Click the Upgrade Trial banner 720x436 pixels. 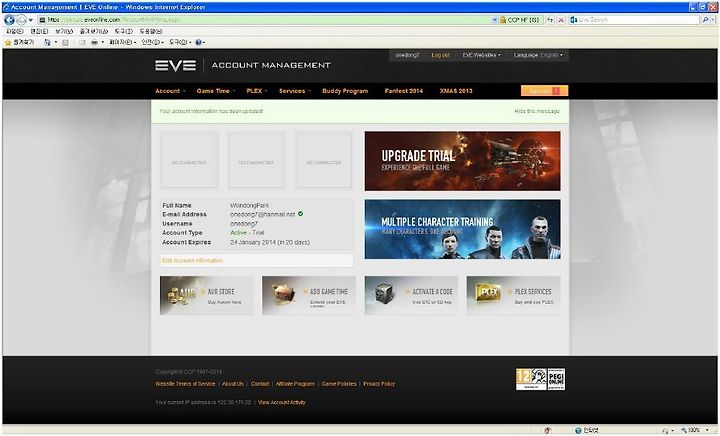point(462,161)
